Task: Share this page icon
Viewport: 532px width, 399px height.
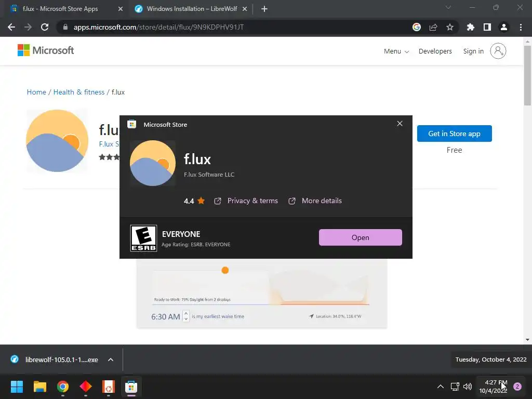Action: pos(433,27)
